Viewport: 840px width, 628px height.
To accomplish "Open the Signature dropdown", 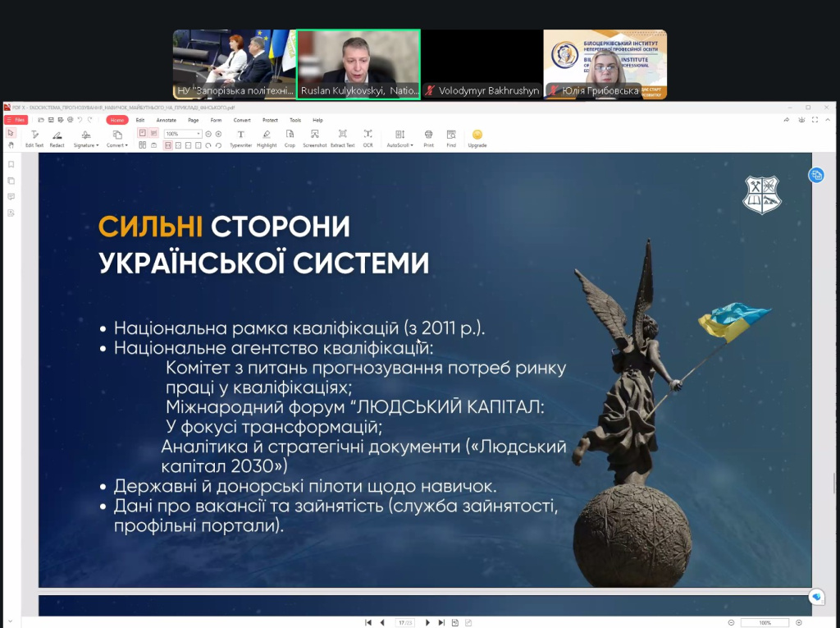I will pos(85,136).
